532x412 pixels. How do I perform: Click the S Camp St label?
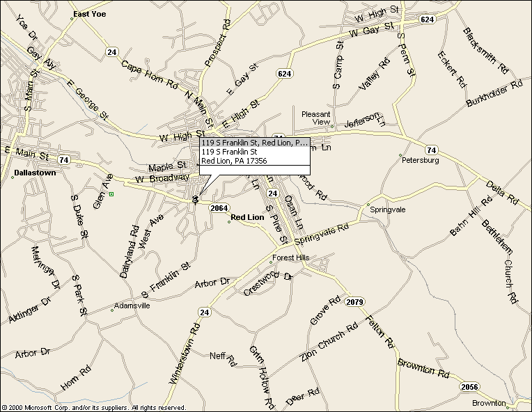(x=338, y=65)
